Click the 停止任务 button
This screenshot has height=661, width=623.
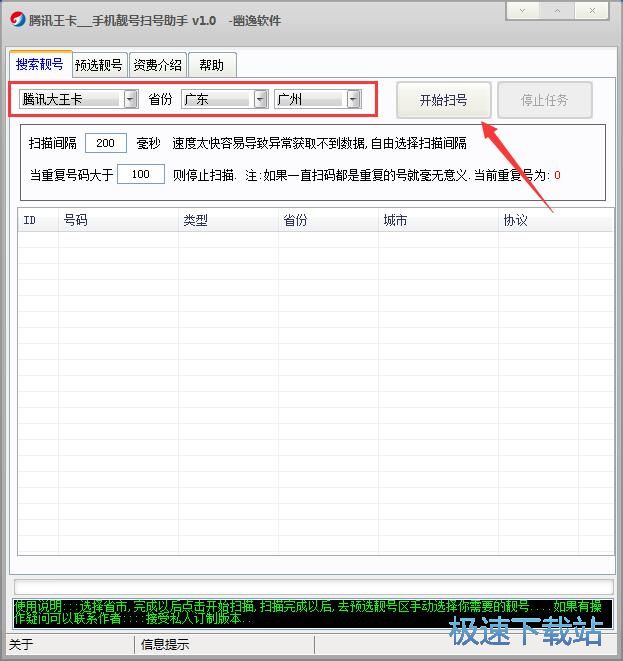pos(545,100)
